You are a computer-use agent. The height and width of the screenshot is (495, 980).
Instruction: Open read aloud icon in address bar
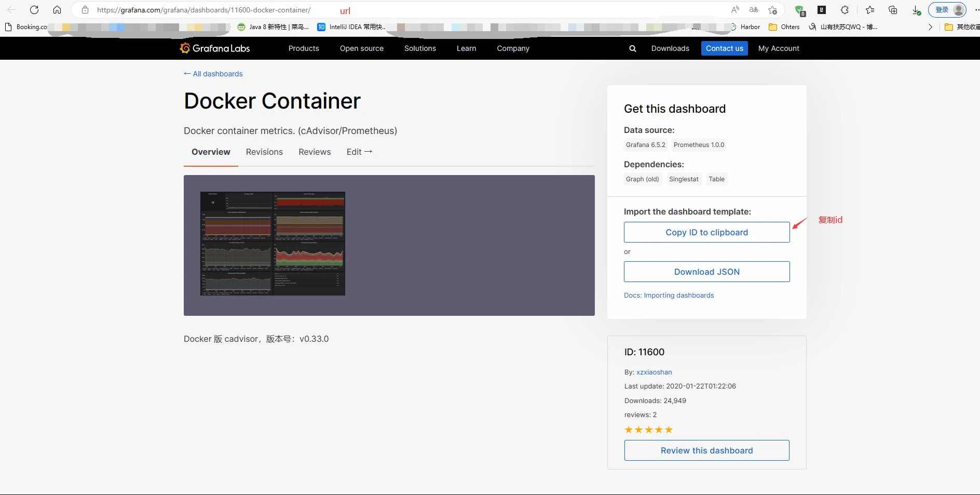(x=735, y=10)
